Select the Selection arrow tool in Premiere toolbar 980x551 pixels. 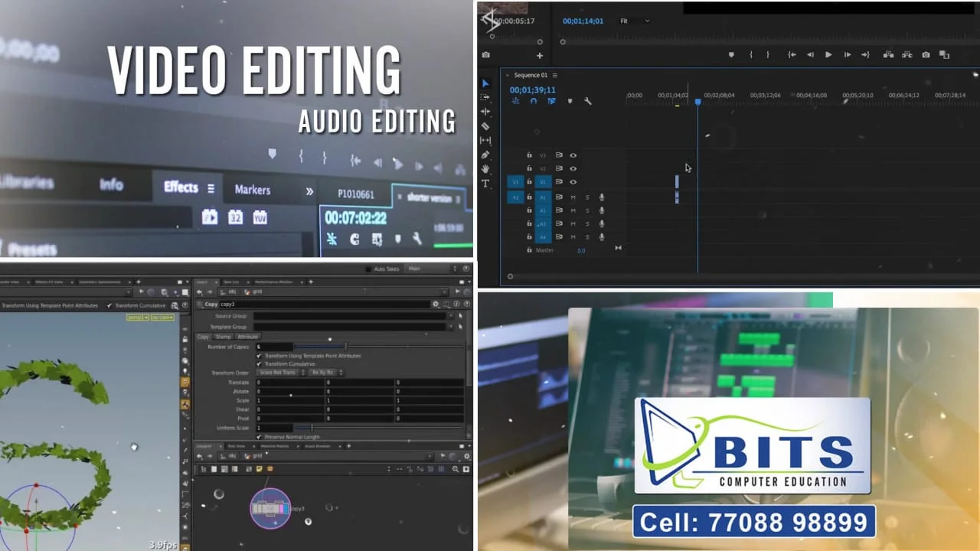tap(485, 83)
